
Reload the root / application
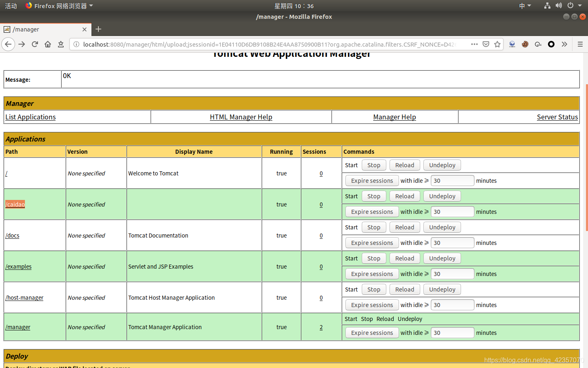click(405, 165)
